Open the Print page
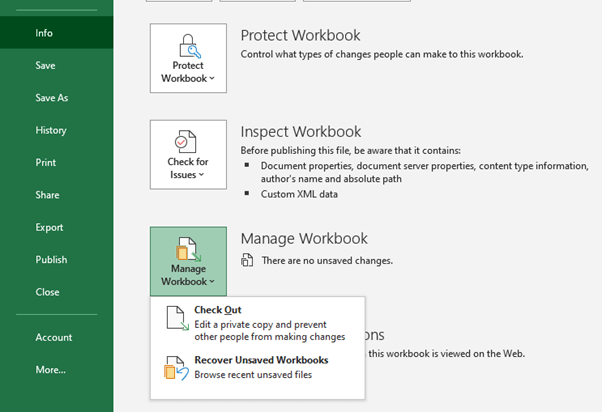 click(46, 162)
